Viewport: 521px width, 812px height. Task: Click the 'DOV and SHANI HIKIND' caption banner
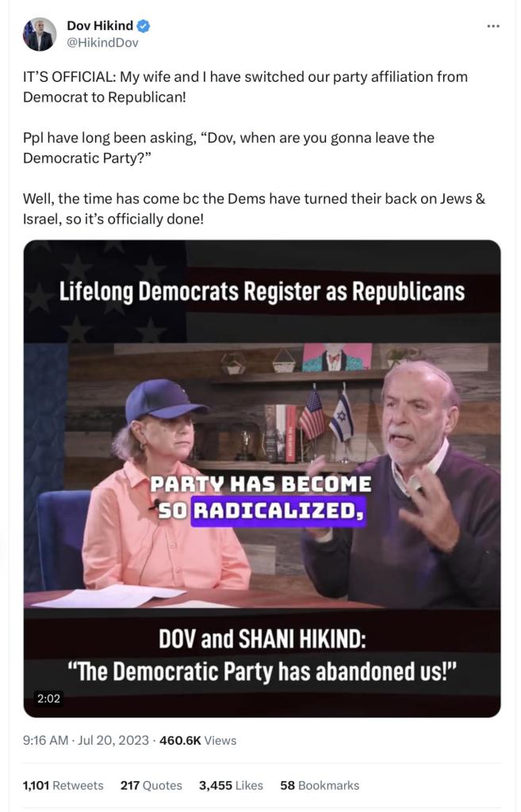point(262,638)
